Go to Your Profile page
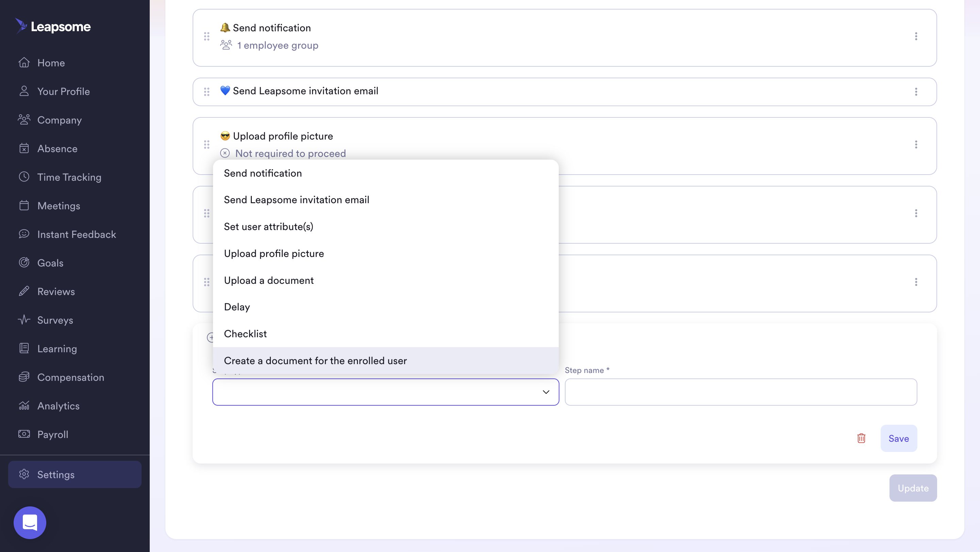The image size is (980, 552). (x=63, y=91)
